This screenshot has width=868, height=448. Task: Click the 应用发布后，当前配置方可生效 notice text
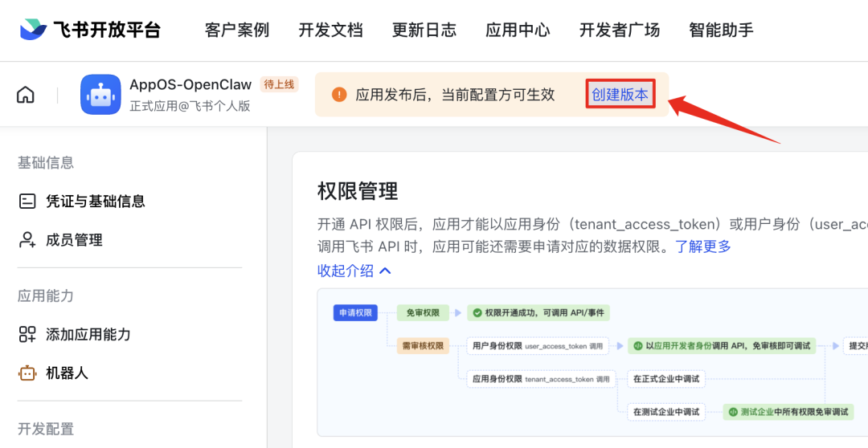(455, 95)
